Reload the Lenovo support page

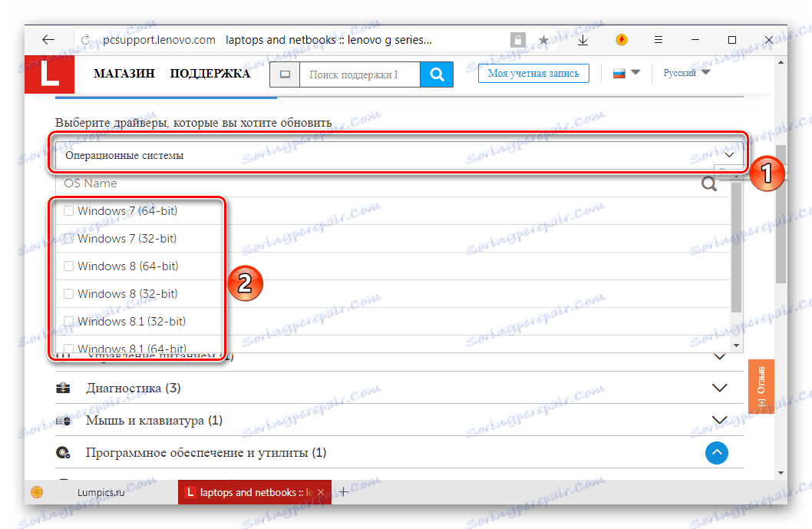tap(85, 40)
